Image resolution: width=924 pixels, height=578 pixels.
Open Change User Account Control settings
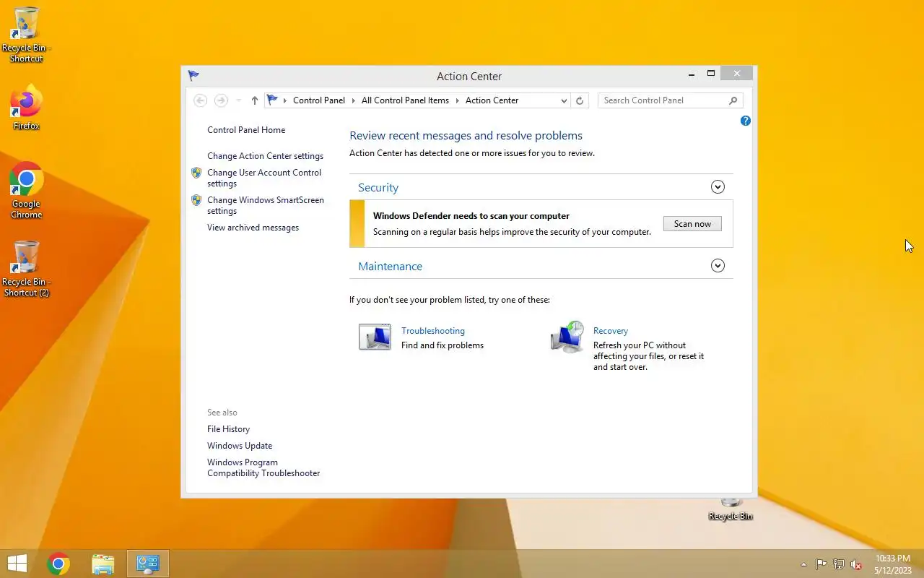pyautogui.click(x=264, y=178)
